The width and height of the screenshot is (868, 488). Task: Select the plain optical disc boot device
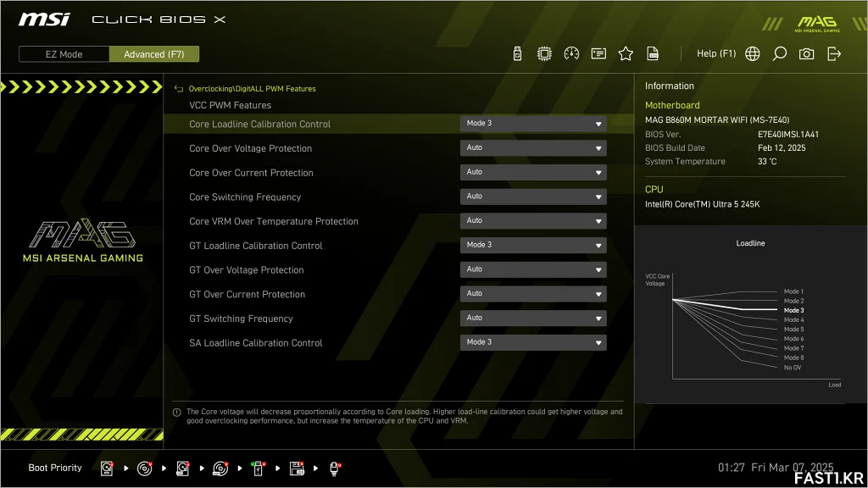(x=144, y=469)
